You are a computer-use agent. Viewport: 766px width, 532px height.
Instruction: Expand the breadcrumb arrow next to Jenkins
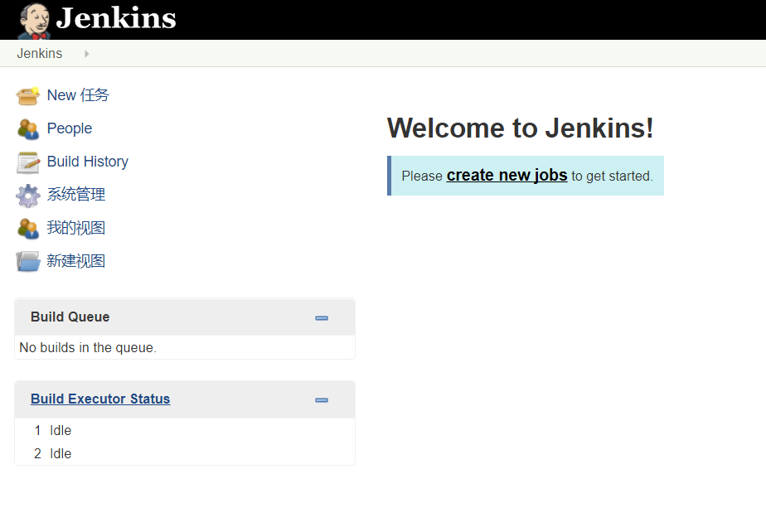pos(86,54)
